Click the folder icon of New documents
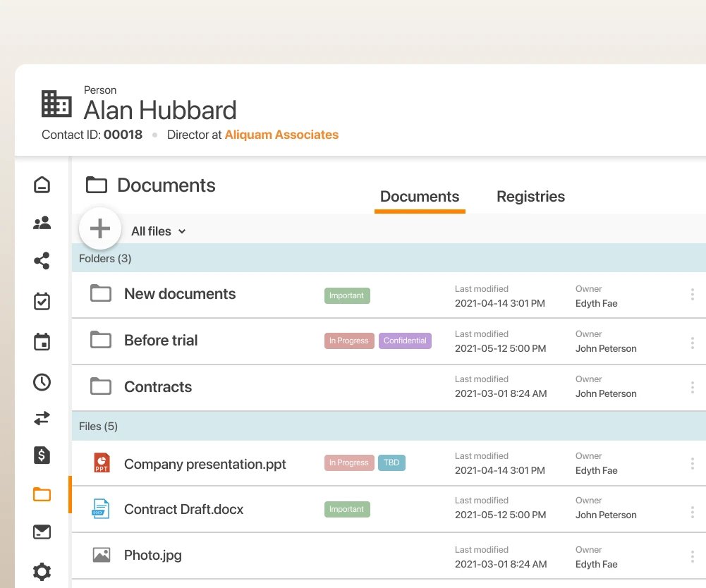This screenshot has height=588, width=706. (x=101, y=293)
